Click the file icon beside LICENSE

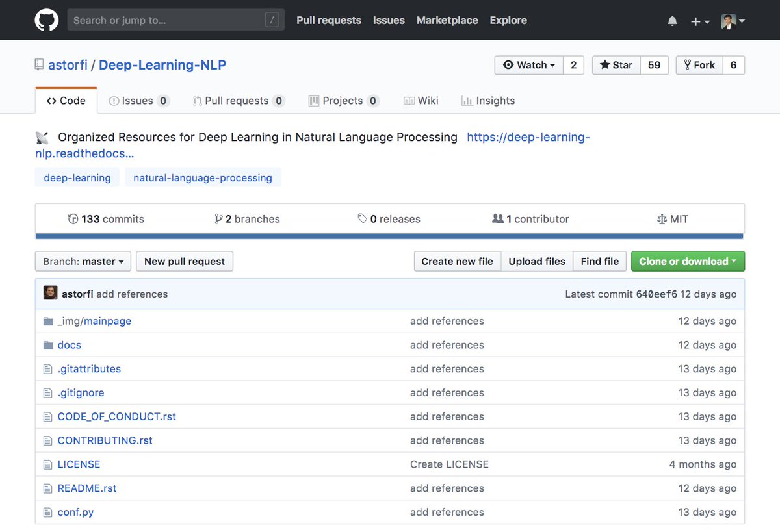[x=47, y=464]
